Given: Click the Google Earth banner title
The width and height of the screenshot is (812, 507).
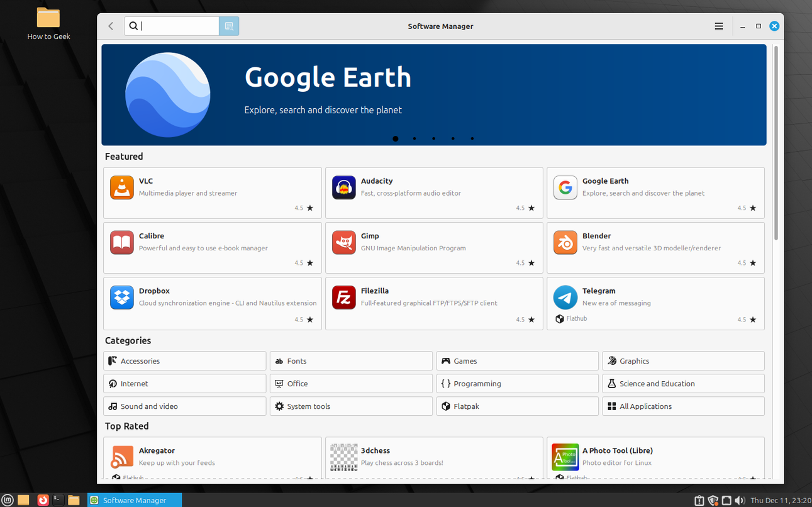Looking at the screenshot, I should (328, 77).
